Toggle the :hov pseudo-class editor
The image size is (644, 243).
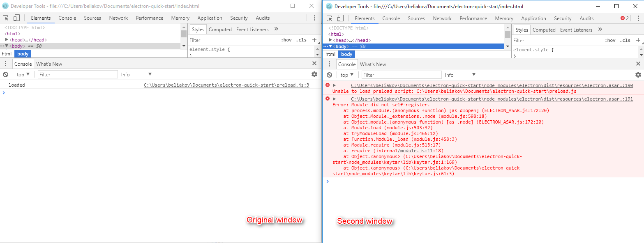(286, 40)
